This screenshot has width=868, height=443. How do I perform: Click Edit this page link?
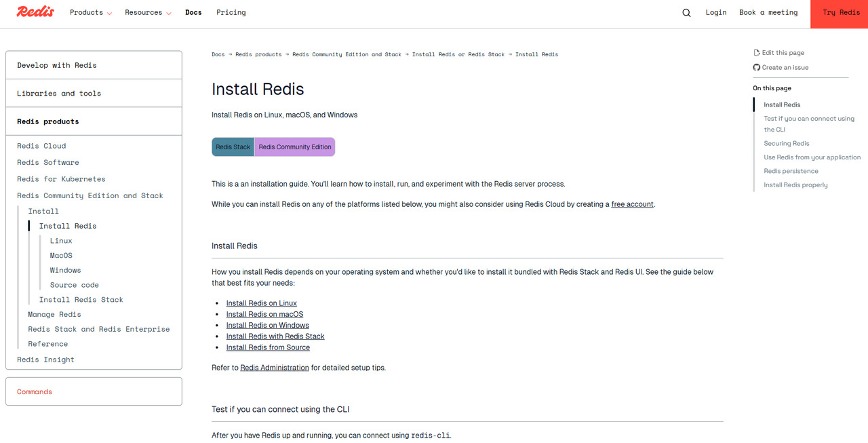pos(783,53)
